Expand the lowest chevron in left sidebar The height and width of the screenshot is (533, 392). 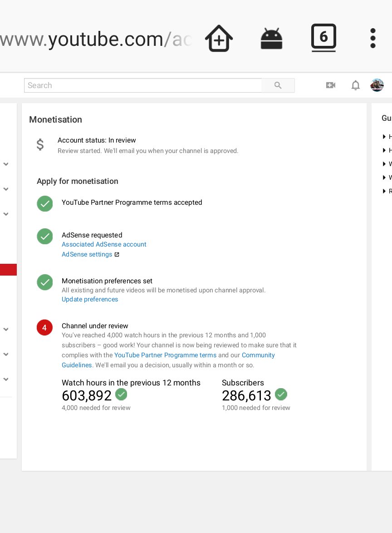point(6,379)
